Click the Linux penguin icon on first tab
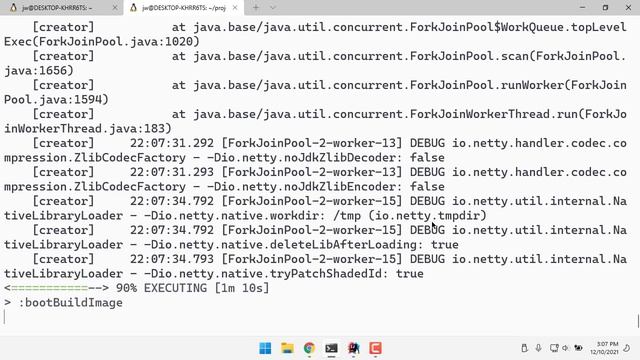This screenshot has width=640, height=360. pos(13,8)
